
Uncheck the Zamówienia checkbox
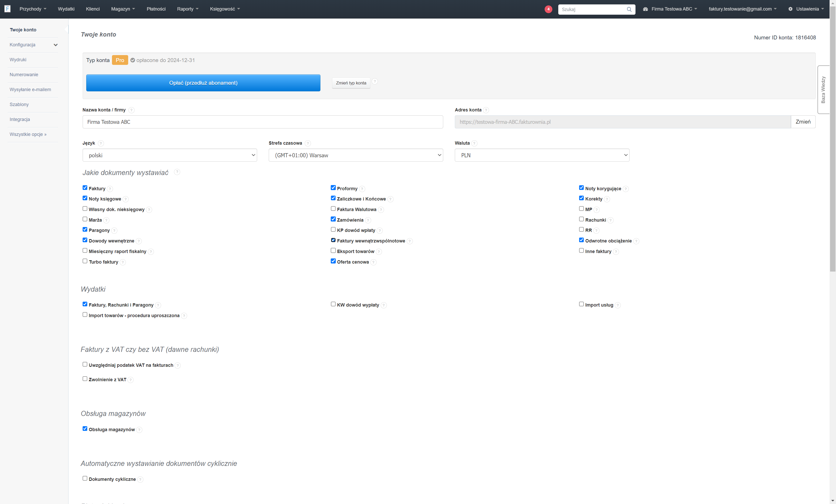(333, 219)
